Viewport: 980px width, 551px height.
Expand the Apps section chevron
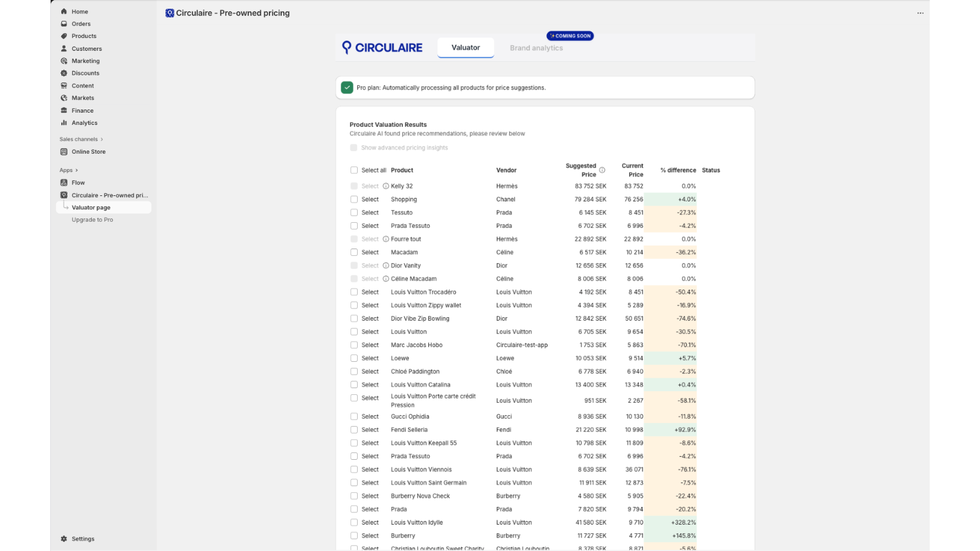(x=77, y=170)
